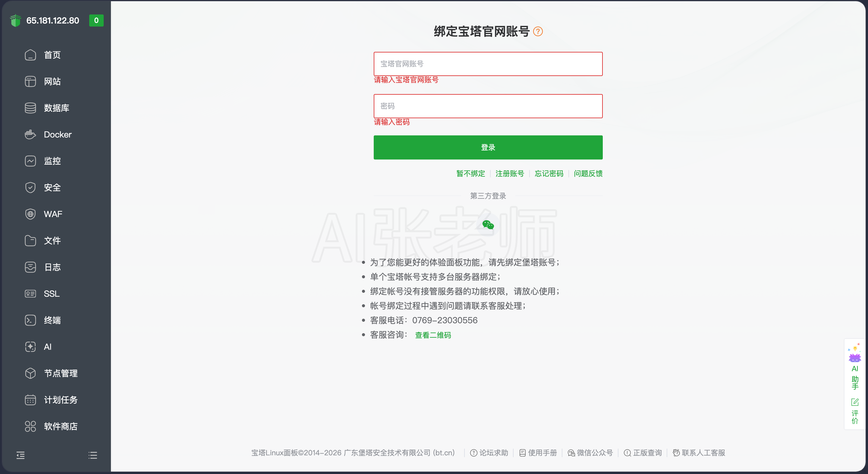Select the security (安全) shield icon
The height and width of the screenshot is (474, 868).
pos(30,188)
